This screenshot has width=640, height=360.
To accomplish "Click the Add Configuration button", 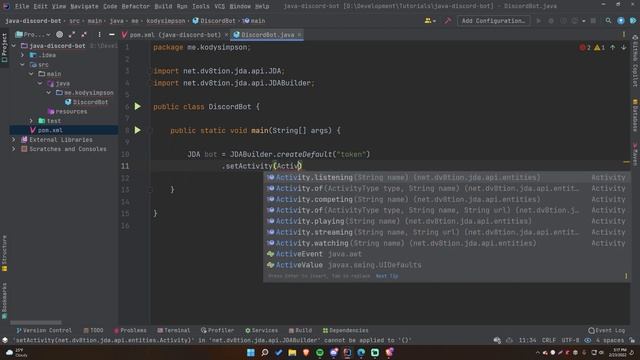I will click(x=493, y=20).
